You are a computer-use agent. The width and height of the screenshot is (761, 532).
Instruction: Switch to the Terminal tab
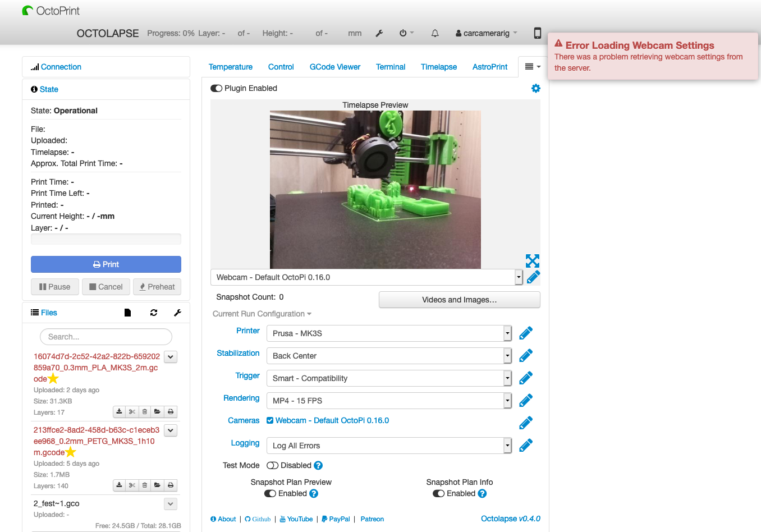coord(391,67)
